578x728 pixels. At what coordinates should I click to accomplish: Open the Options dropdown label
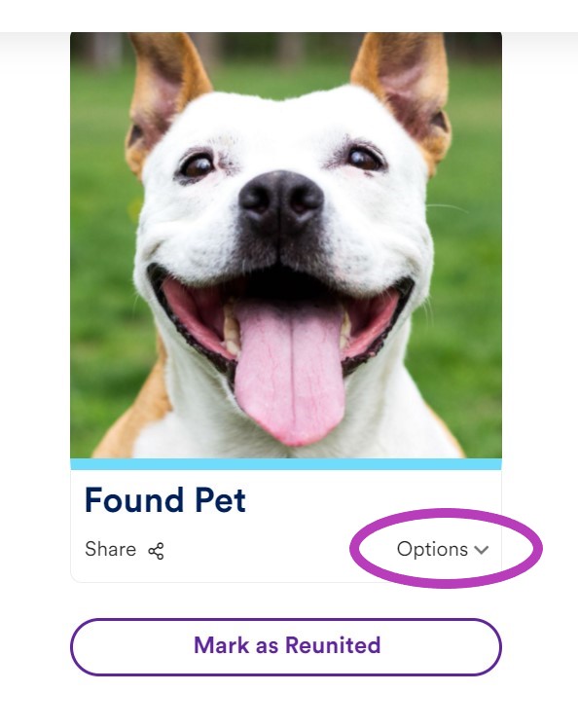[x=432, y=549]
